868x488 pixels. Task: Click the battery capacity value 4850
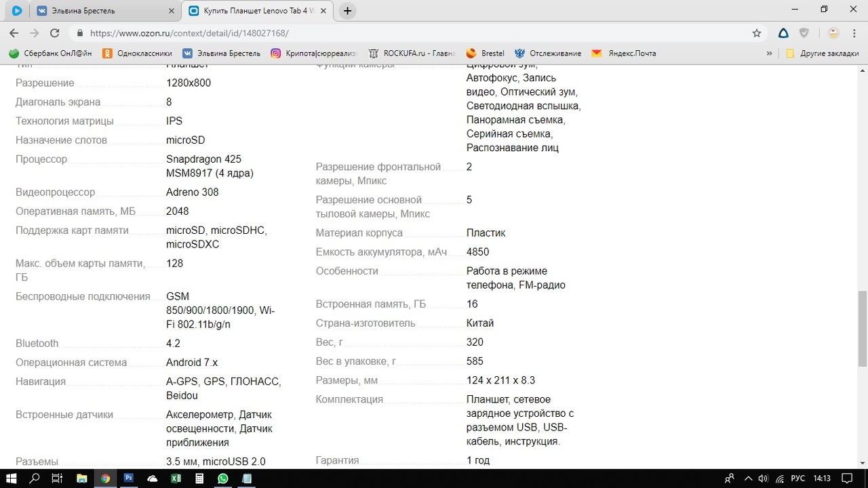pyautogui.click(x=477, y=252)
